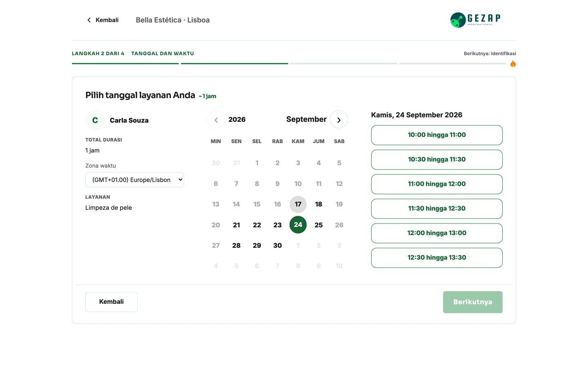588x368 pixels.
Task: Select the 10:00 hingga 11:00 time slot
Action: pyautogui.click(x=437, y=135)
